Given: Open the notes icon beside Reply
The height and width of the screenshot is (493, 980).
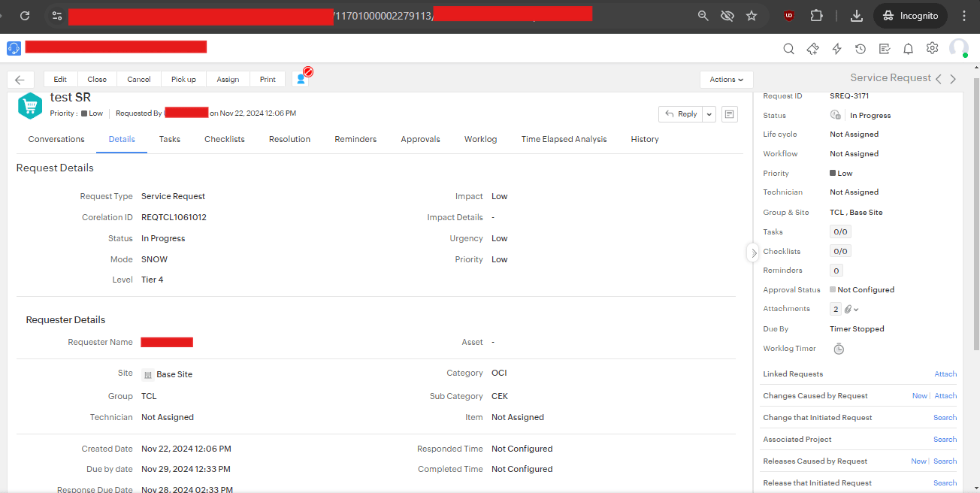Looking at the screenshot, I should [x=729, y=114].
